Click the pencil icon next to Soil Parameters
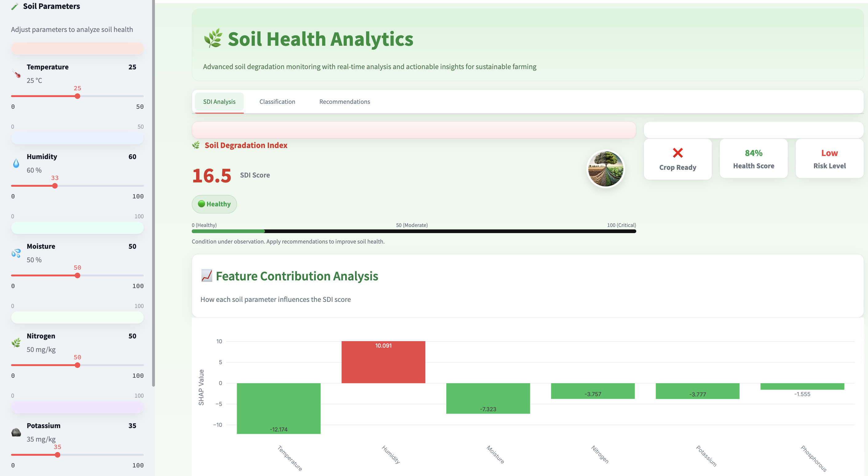This screenshot has width=868, height=476. coord(14,6)
